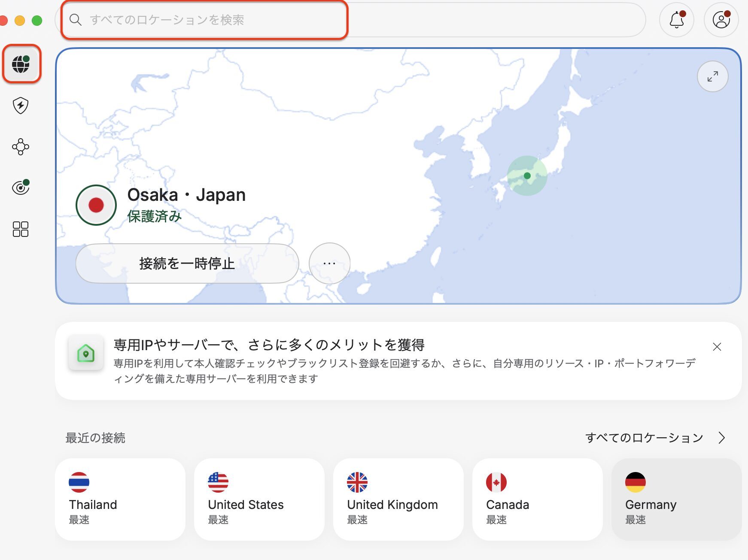
Task: Click the dedicated IP house icon
Action: [x=86, y=354]
